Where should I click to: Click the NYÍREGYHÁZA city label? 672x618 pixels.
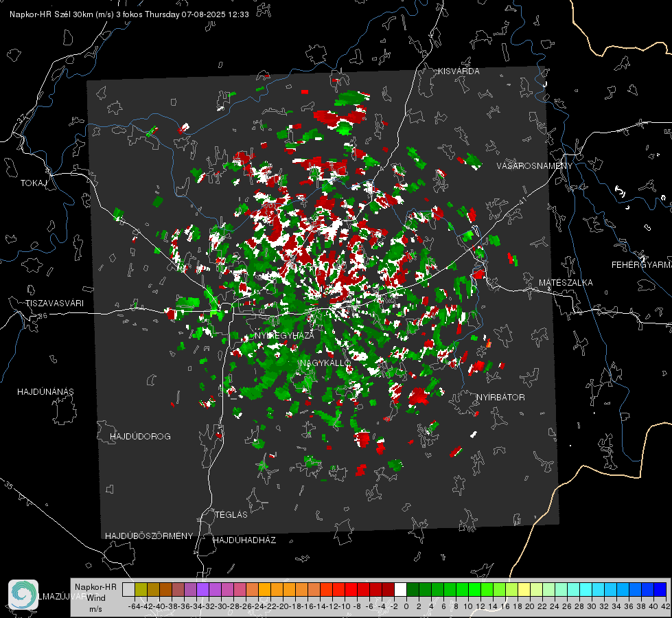(x=284, y=335)
